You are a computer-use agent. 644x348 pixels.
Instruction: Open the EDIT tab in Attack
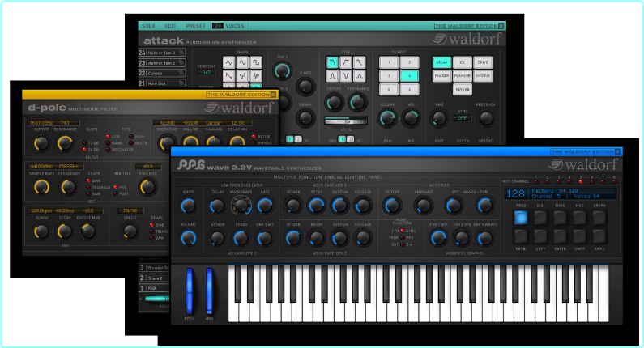170,26
